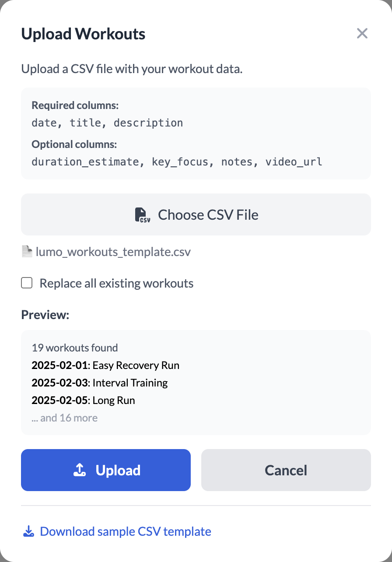
Task: Click the CSV file icon on Choose CSV File button
Action: (x=143, y=214)
